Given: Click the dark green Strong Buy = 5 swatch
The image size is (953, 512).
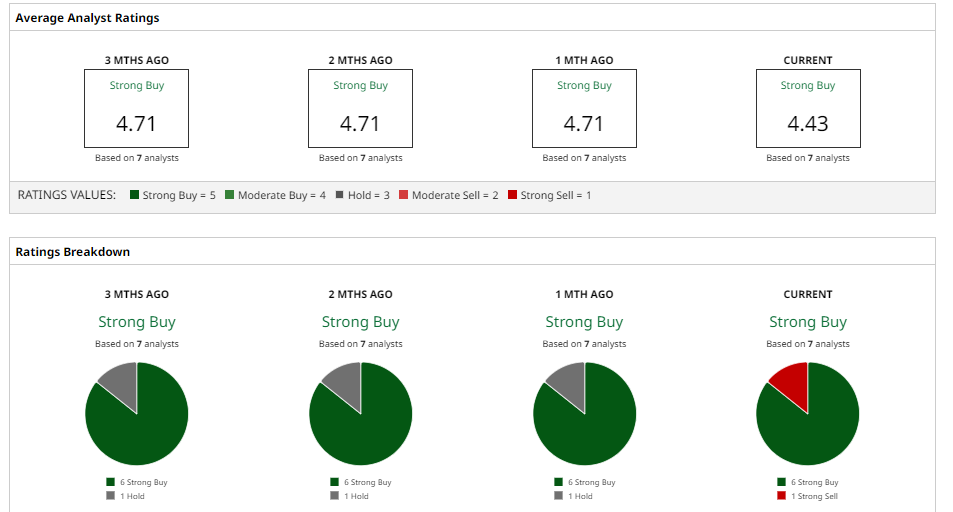Looking at the screenshot, I should [135, 196].
